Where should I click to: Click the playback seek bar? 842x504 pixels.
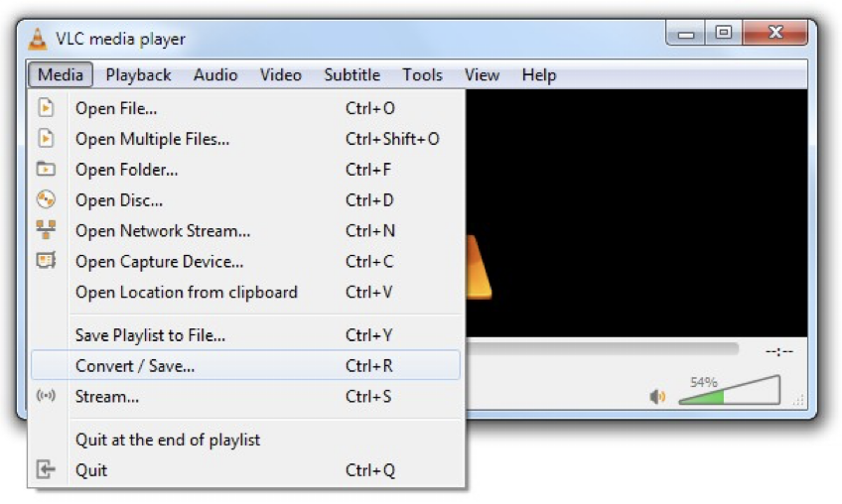click(x=602, y=349)
